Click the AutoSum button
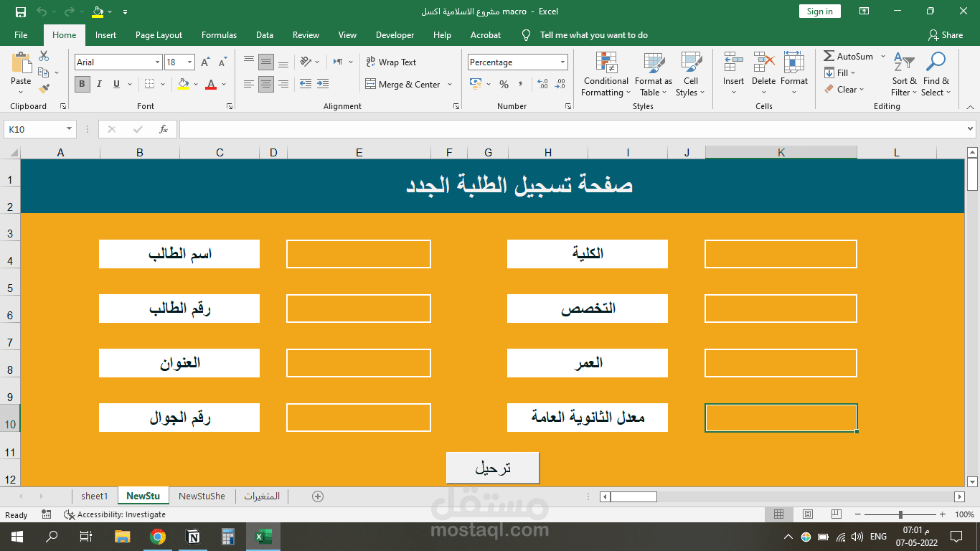 coord(849,57)
